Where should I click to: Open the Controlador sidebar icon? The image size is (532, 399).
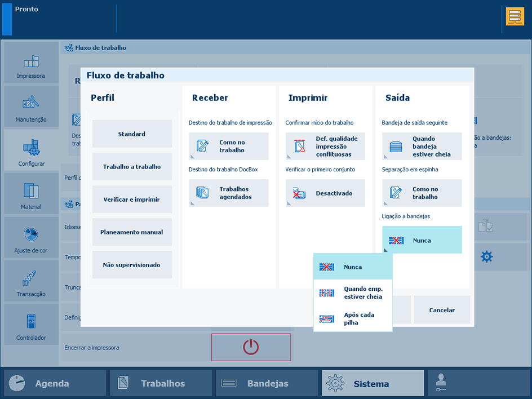click(x=31, y=325)
